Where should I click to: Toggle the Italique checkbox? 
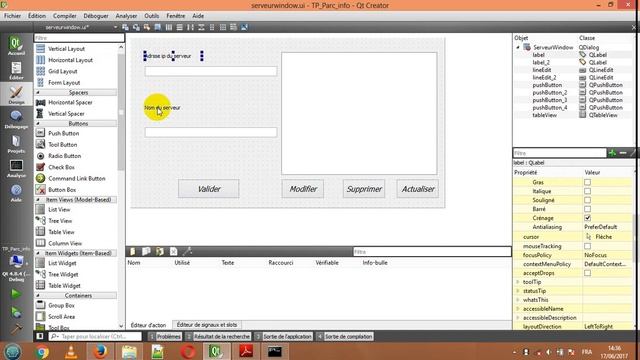point(587,191)
